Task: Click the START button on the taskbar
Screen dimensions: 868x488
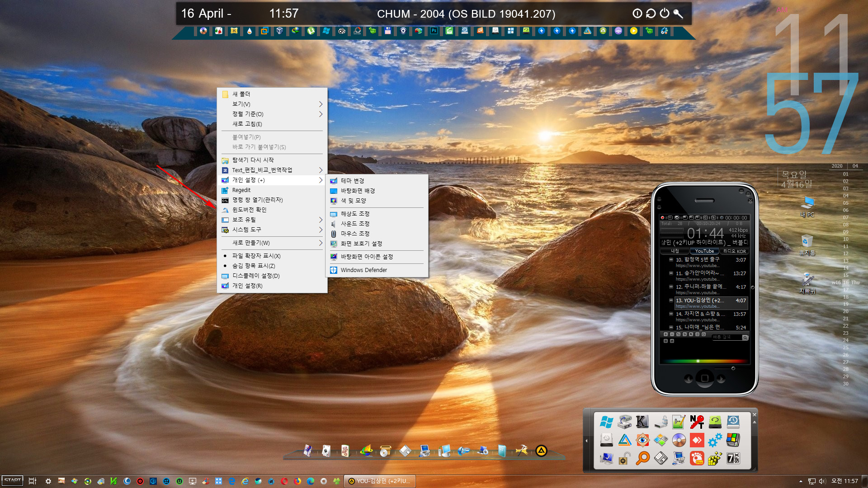Action: tap(13, 481)
